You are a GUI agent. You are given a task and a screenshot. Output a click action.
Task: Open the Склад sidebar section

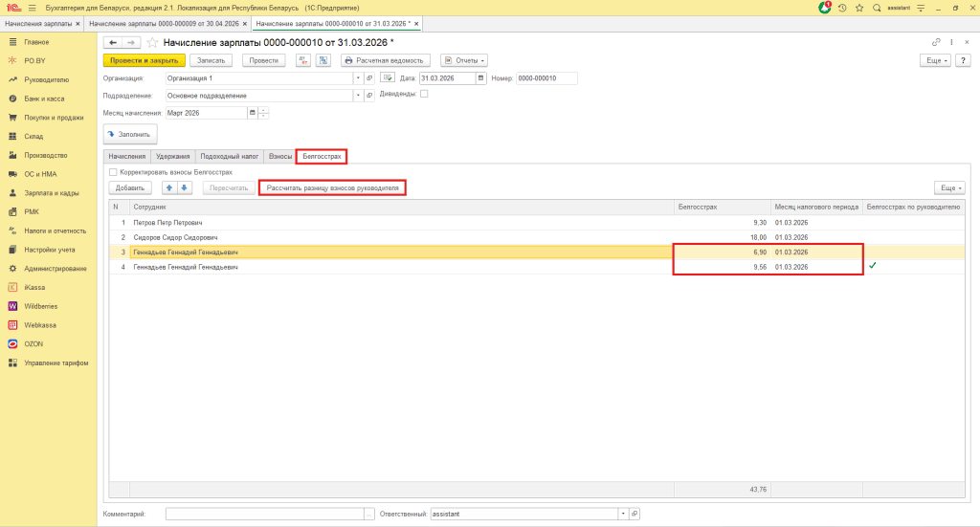pos(33,136)
